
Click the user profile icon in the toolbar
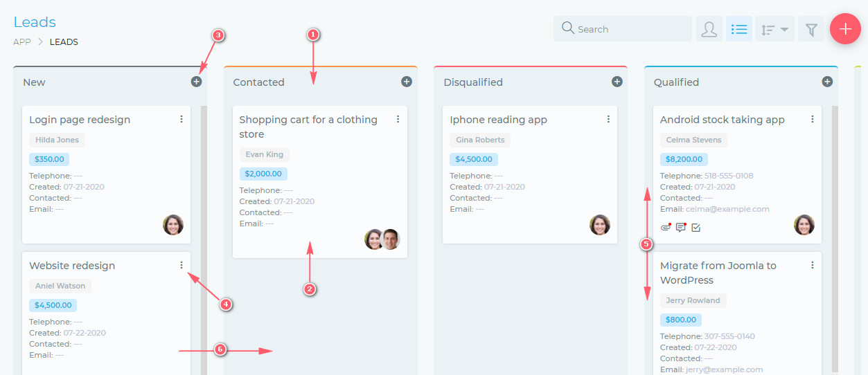(709, 29)
